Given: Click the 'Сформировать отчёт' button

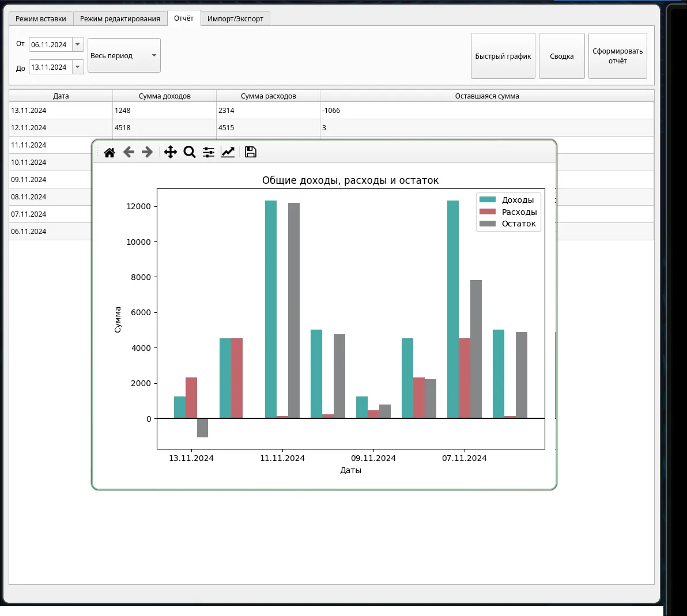Looking at the screenshot, I should click(617, 56).
